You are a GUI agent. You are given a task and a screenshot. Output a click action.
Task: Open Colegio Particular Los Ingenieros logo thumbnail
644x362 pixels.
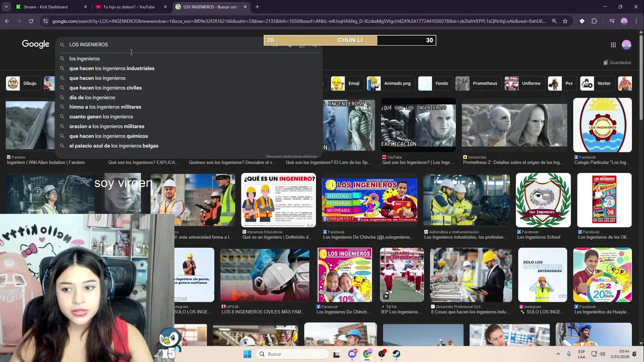click(x=602, y=125)
